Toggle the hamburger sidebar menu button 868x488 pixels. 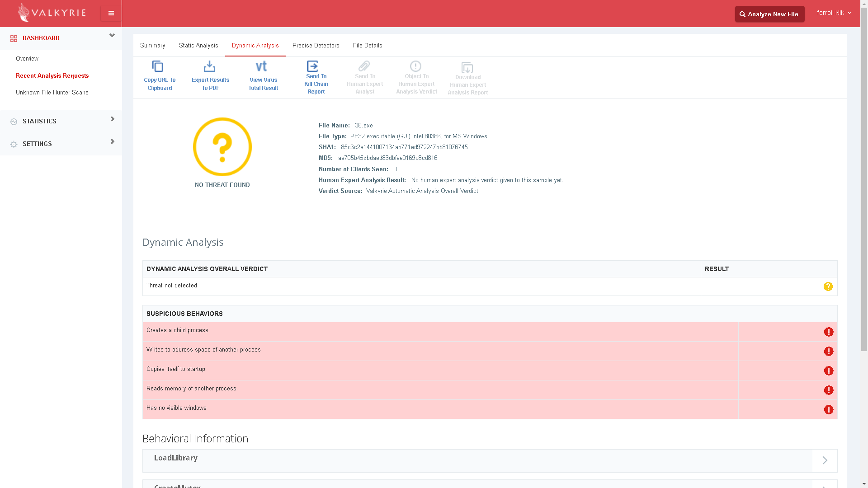(x=111, y=13)
